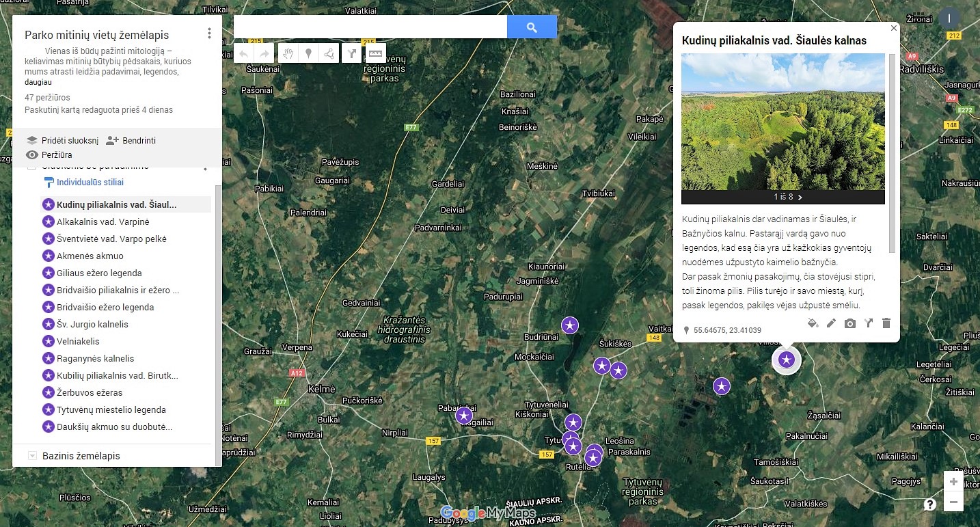Select the hand pan tool
Image resolution: width=980 pixels, height=527 pixels.
point(288,53)
